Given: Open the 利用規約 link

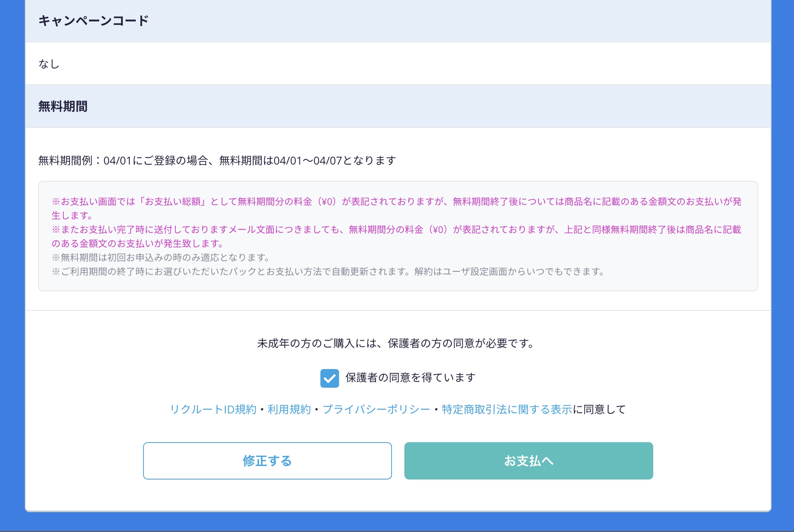Looking at the screenshot, I should (289, 409).
